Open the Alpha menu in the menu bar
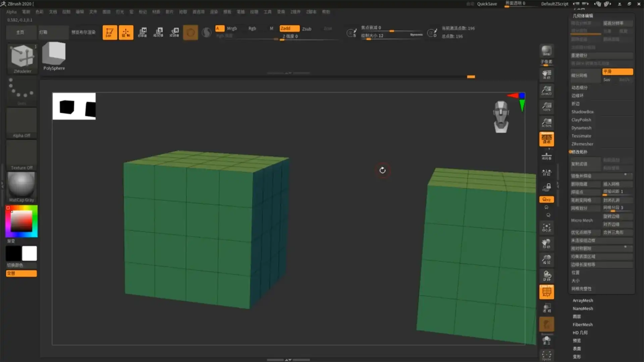644x362 pixels. pyautogui.click(x=11, y=11)
